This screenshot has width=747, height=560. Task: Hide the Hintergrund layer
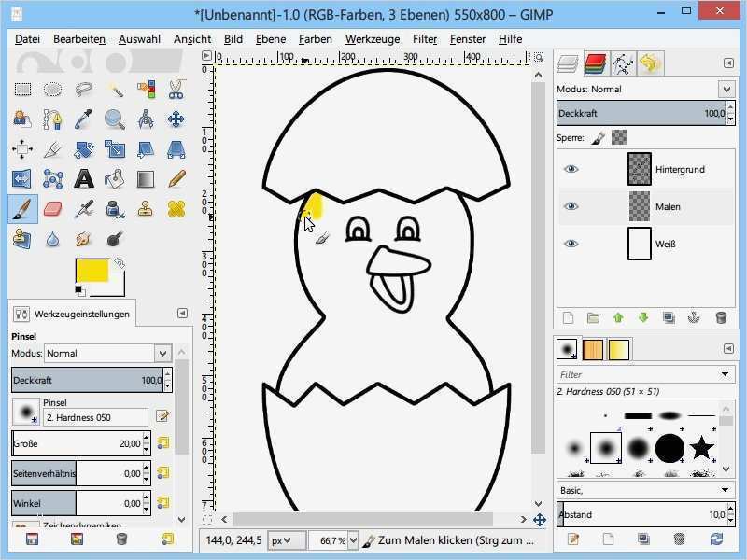tap(571, 169)
